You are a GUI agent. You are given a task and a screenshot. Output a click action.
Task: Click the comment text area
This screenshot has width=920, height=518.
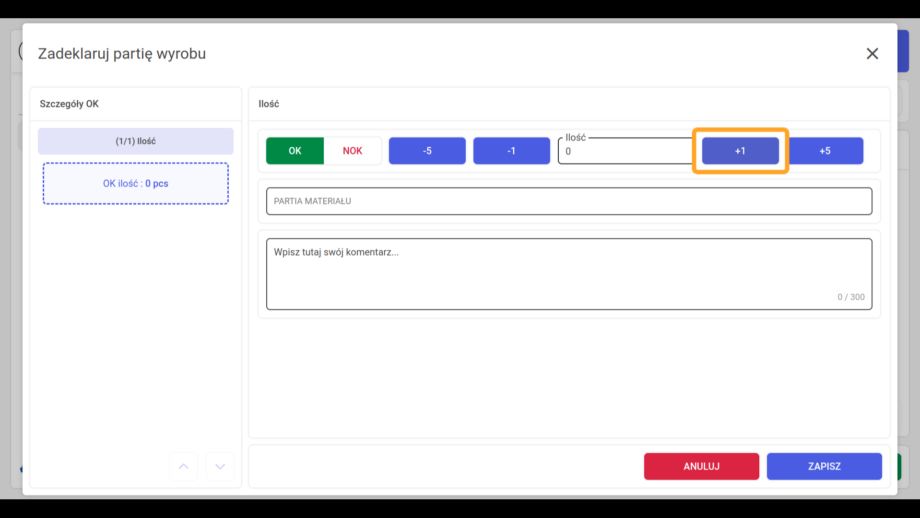(x=569, y=274)
